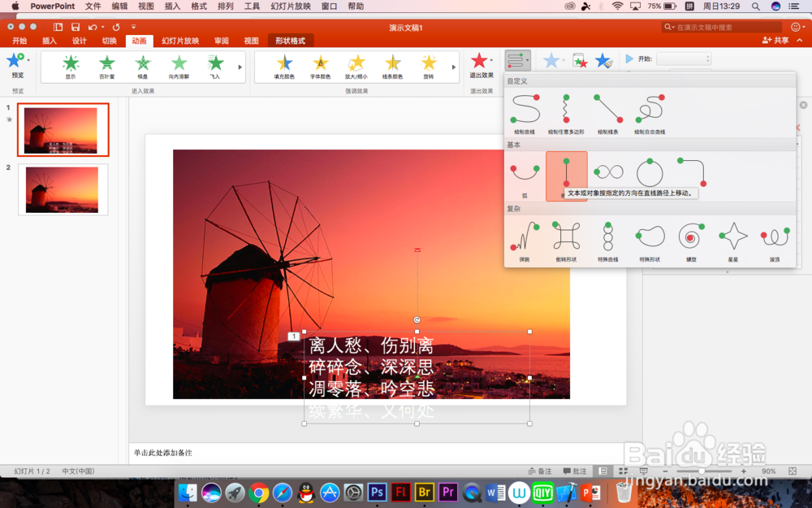
Task: Apply the 百叶窗 entrance effect
Action: tap(107, 67)
